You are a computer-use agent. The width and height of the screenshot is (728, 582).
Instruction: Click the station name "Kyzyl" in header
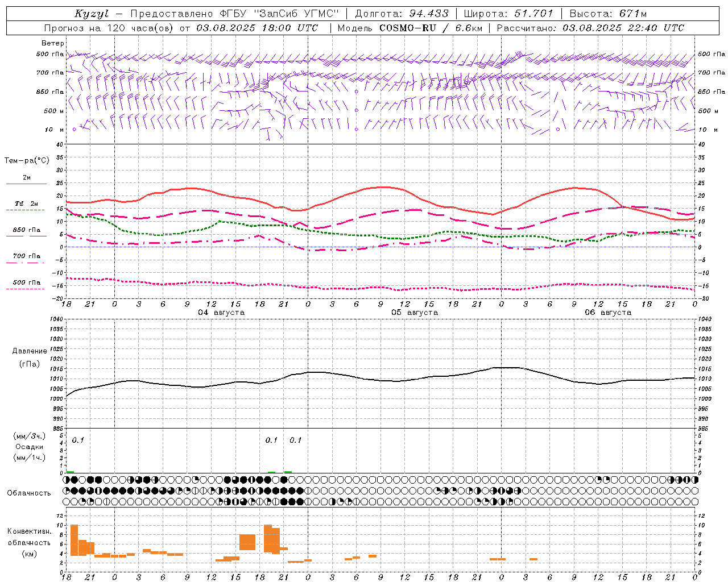click(x=92, y=14)
